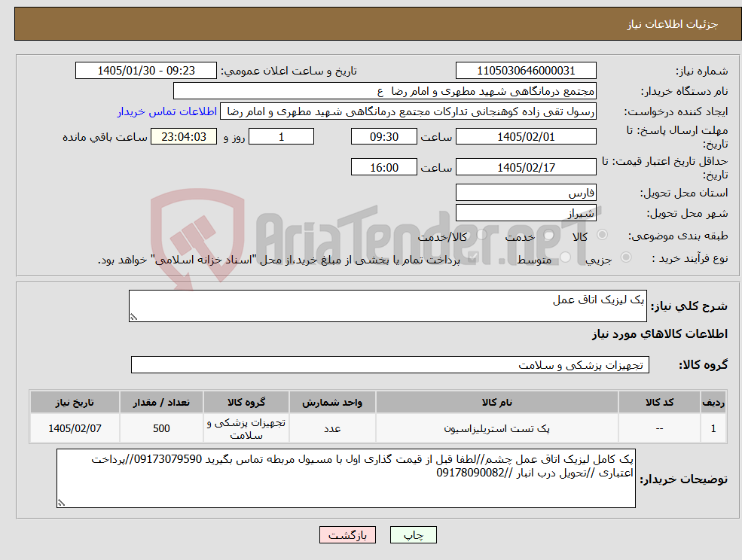Click the ردیف column header
Screen dimensions: 742x560
713,402
